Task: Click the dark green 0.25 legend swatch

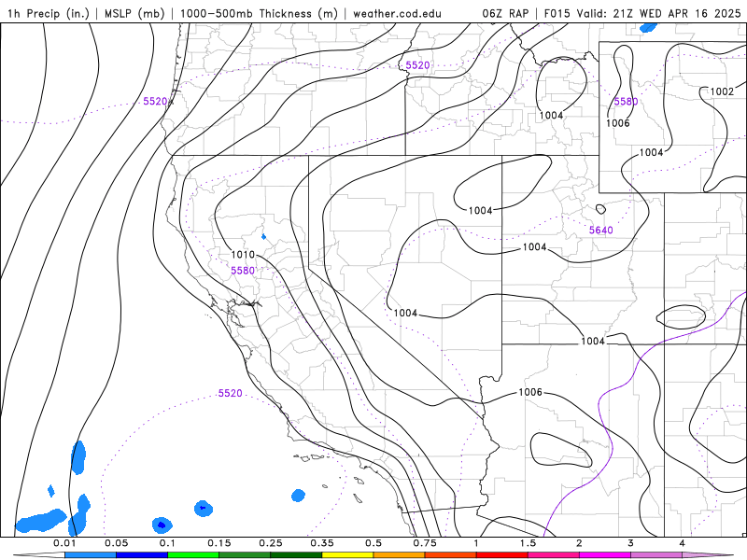Action: click(296, 555)
